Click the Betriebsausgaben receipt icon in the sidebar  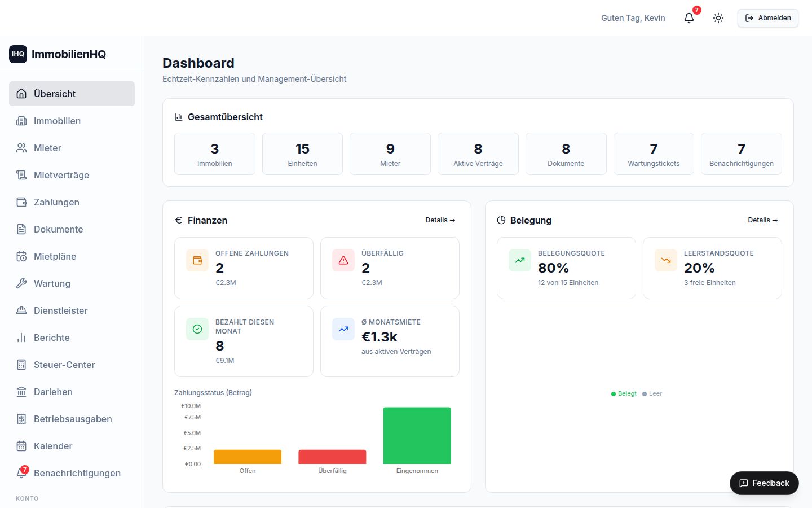pyautogui.click(x=21, y=419)
